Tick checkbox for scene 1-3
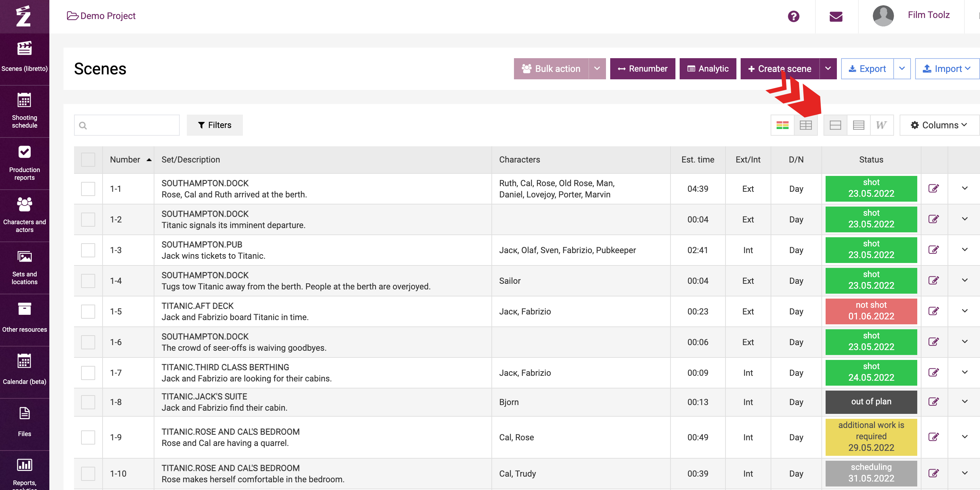The image size is (980, 490). coord(88,250)
